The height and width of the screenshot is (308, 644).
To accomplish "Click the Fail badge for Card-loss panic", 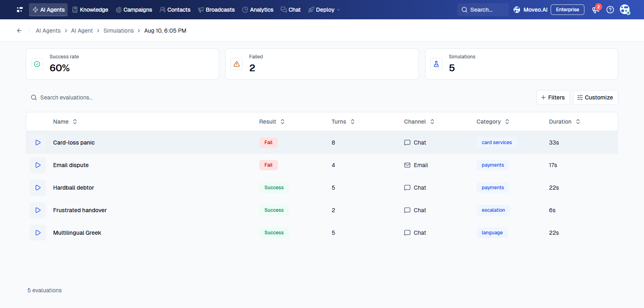I will (x=268, y=143).
